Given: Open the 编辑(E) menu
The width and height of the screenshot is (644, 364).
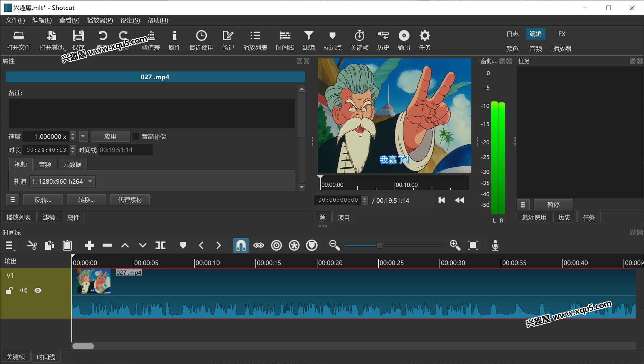Looking at the screenshot, I should (42, 20).
